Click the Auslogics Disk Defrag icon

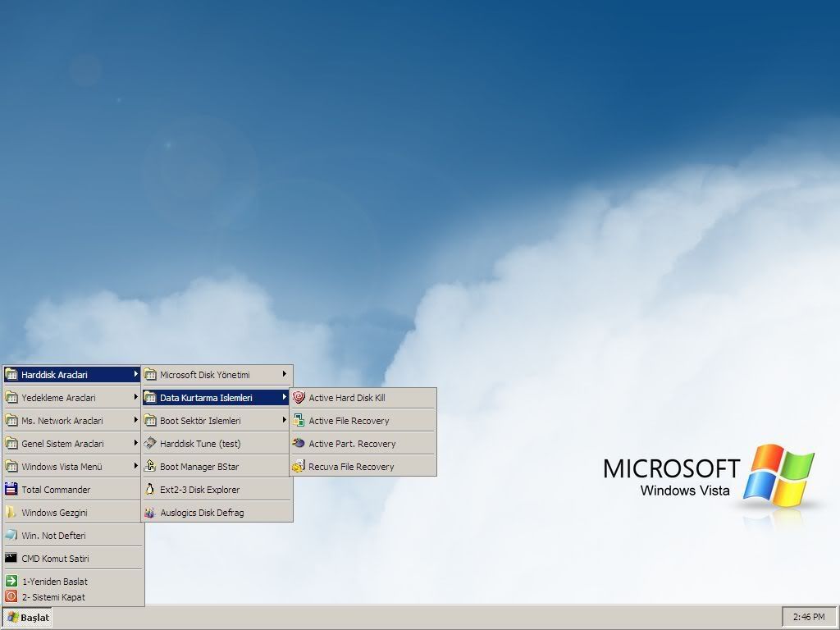click(150, 512)
